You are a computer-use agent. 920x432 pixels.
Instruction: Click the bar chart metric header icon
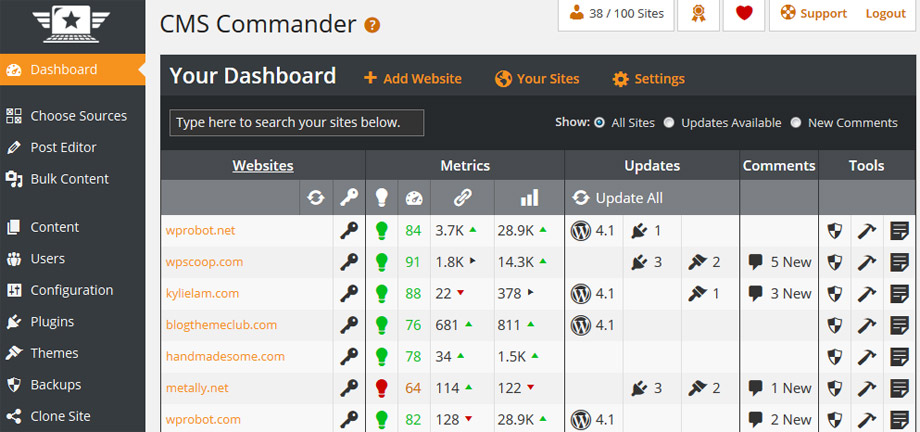click(529, 198)
